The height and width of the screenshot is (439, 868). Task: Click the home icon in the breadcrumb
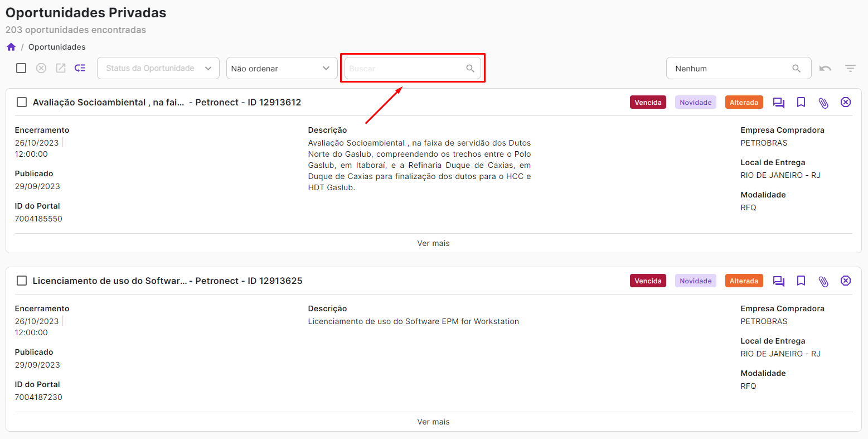[x=11, y=47]
